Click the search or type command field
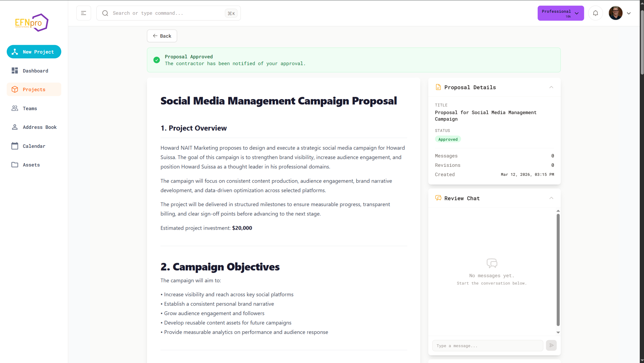The image size is (644, 363). tap(169, 13)
